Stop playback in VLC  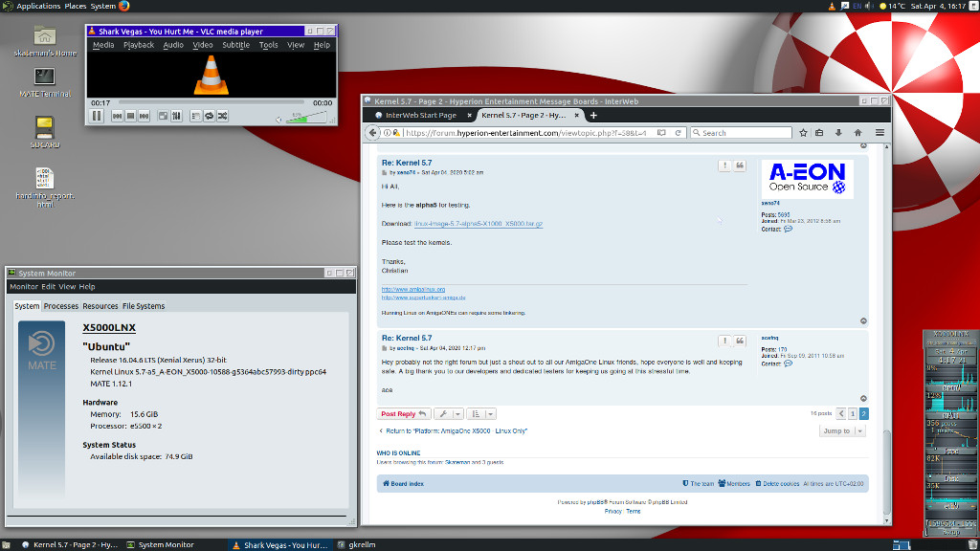tap(130, 116)
